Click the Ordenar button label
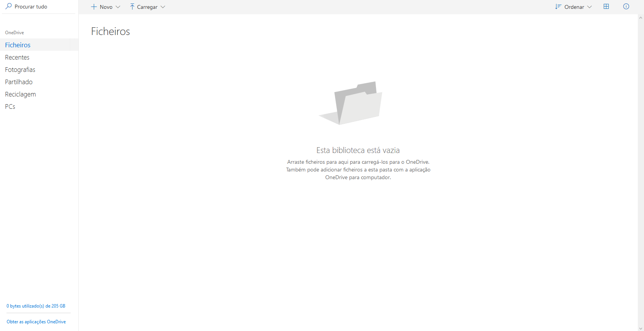Image resolution: width=644 pixels, height=331 pixels. (x=574, y=7)
